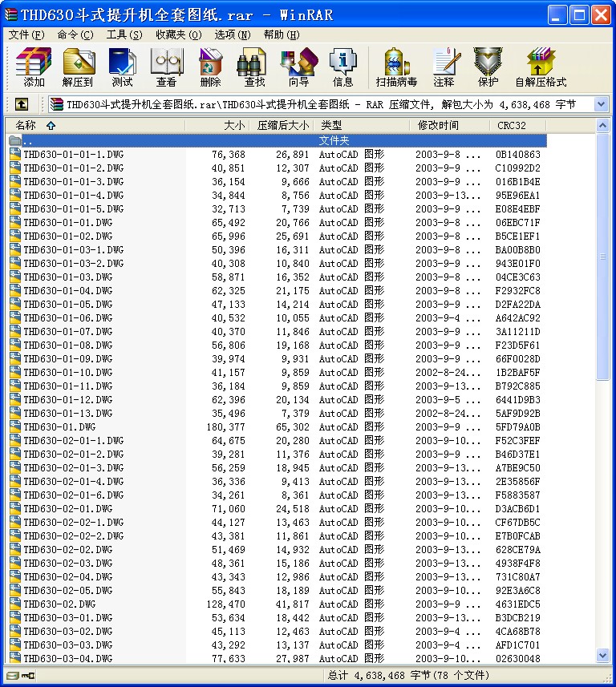Open the 文件(F) menu

click(x=26, y=34)
